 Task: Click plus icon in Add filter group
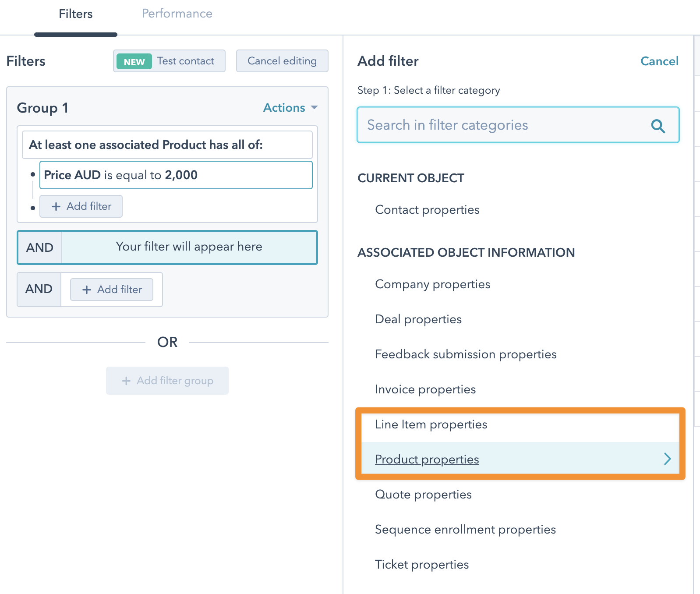point(126,381)
